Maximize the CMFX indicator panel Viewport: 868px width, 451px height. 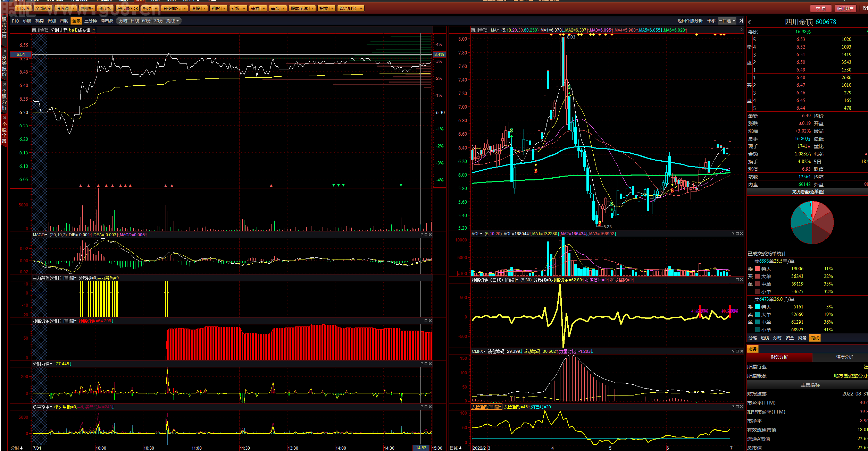pos(737,351)
